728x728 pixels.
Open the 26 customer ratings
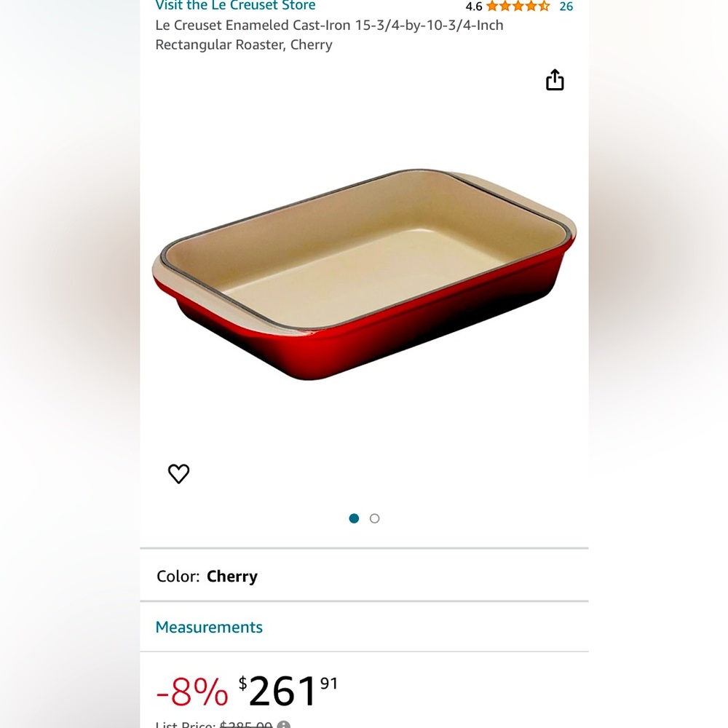pyautogui.click(x=566, y=7)
